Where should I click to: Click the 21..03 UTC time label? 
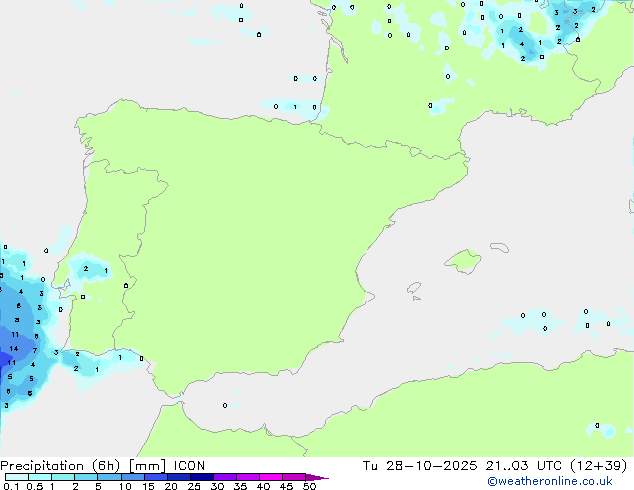(x=524, y=466)
